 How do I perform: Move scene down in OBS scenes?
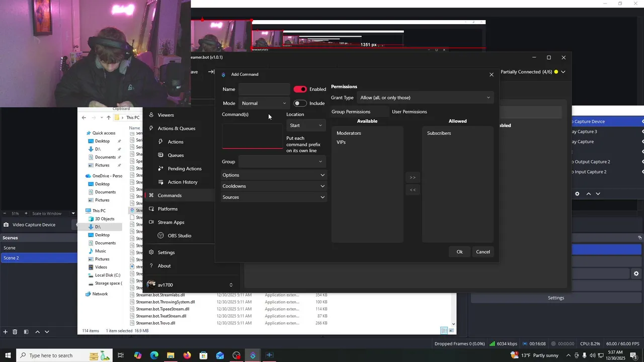coord(47,332)
